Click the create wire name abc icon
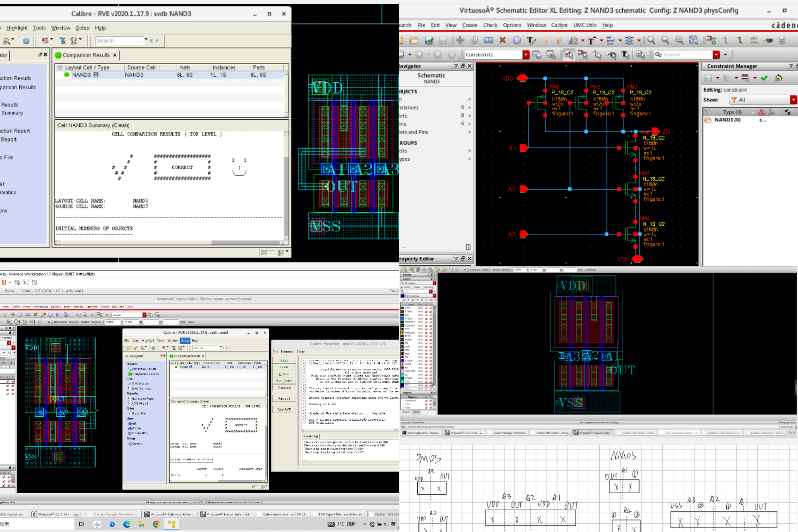 pyautogui.click(x=754, y=40)
